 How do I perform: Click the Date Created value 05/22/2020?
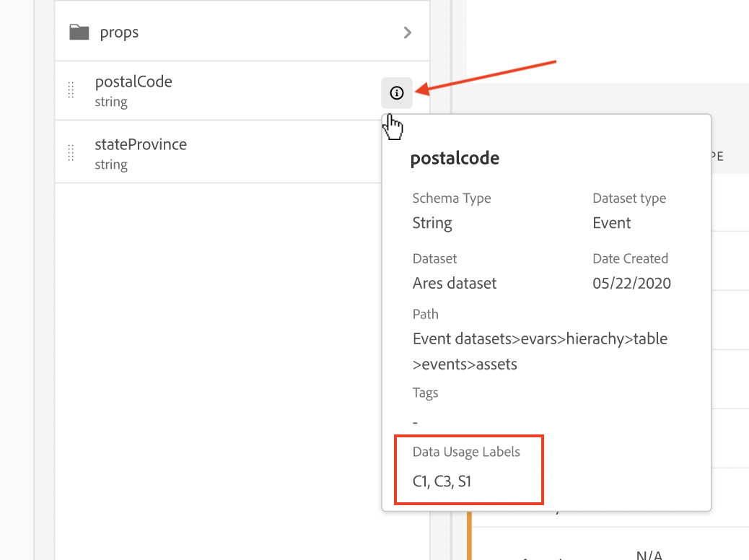pyautogui.click(x=631, y=283)
